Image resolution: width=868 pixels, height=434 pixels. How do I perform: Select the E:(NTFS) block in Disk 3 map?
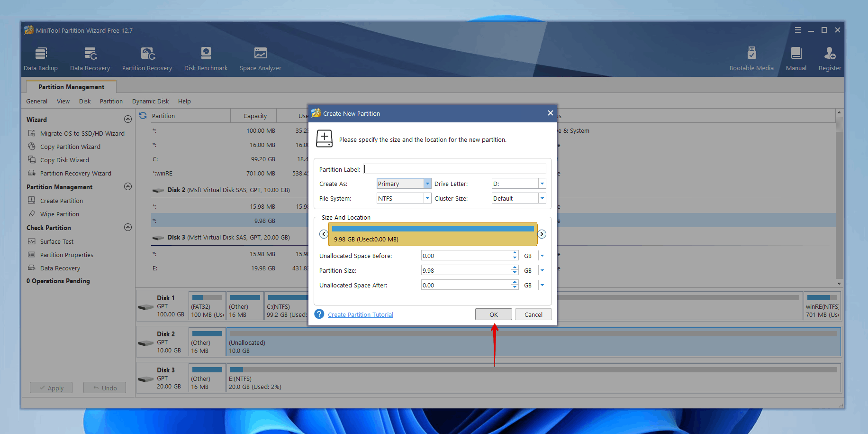[533, 378]
